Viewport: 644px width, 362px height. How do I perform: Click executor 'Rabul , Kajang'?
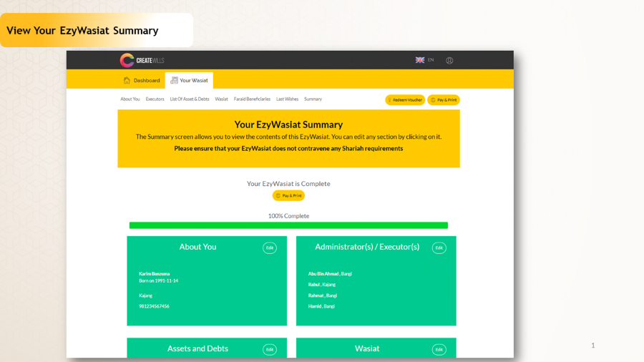pos(322,285)
